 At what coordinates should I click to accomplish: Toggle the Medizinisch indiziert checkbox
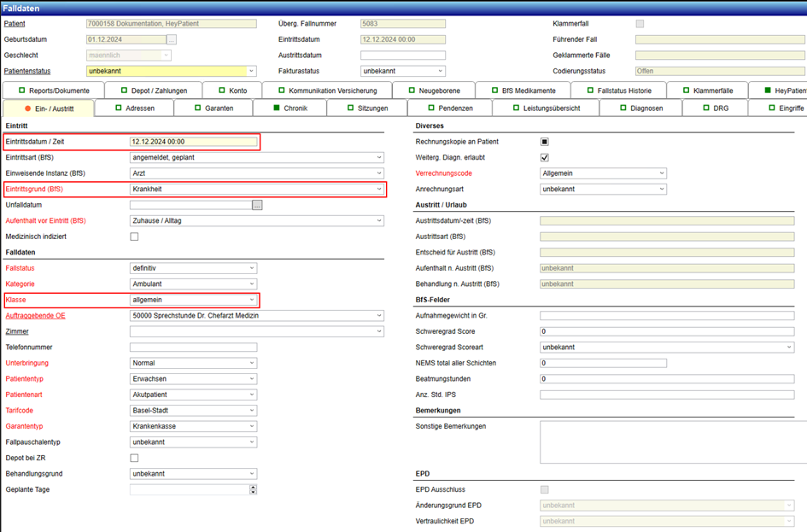tap(134, 237)
